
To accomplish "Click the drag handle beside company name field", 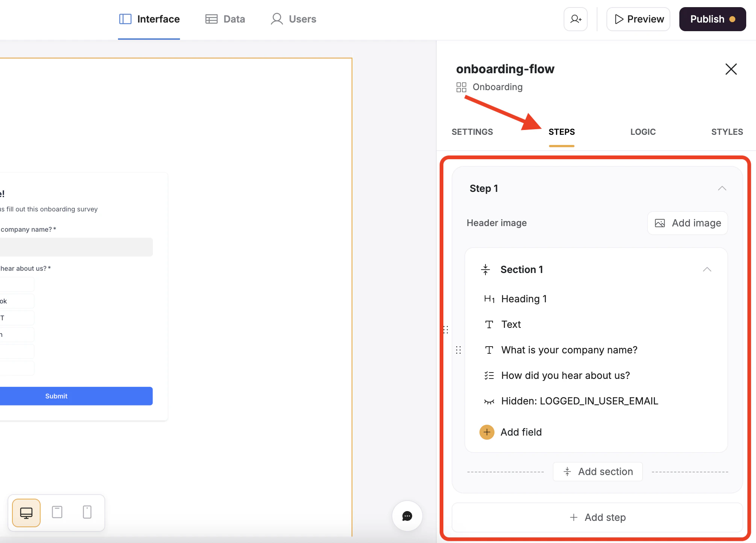I will click(458, 350).
